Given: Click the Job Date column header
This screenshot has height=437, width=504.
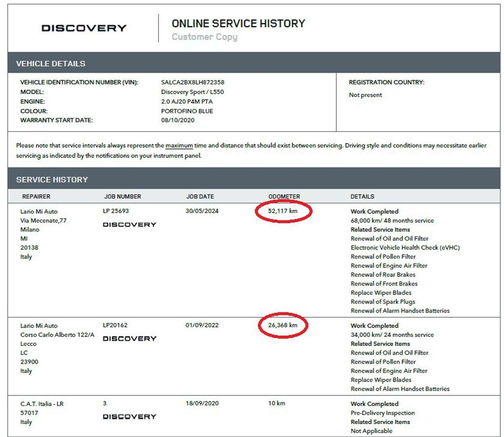Looking at the screenshot, I should 200,197.
